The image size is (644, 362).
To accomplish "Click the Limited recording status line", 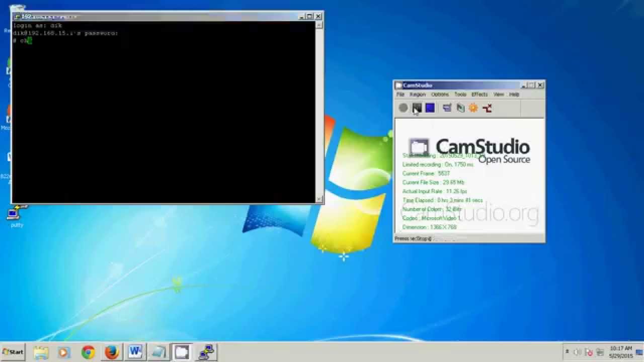I will point(438,164).
